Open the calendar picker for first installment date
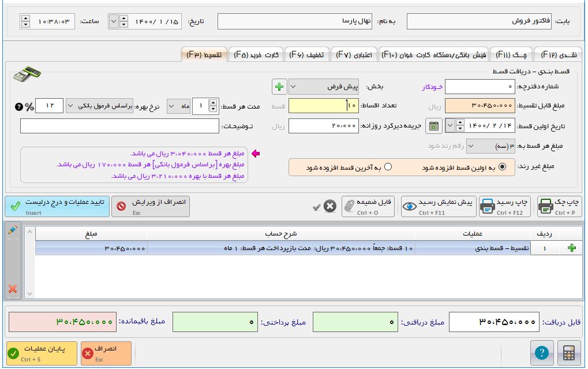Screen dimensions: 588x369 click(x=434, y=125)
